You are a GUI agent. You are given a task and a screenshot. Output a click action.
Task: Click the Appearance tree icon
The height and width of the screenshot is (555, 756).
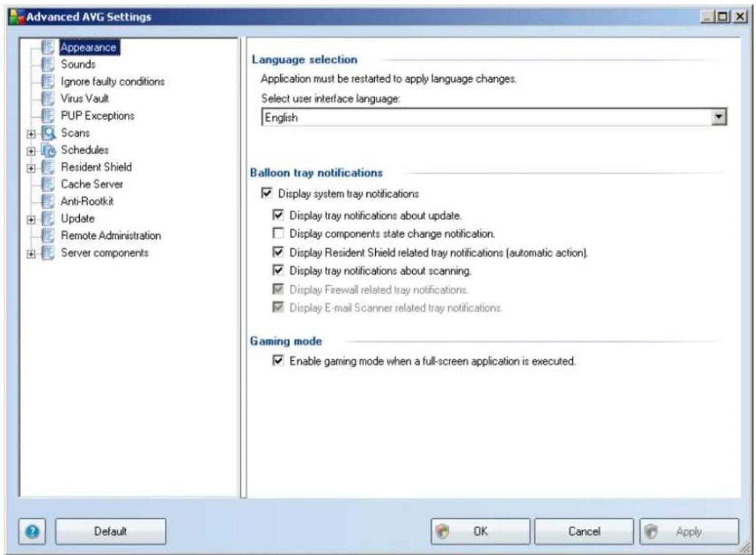point(48,48)
